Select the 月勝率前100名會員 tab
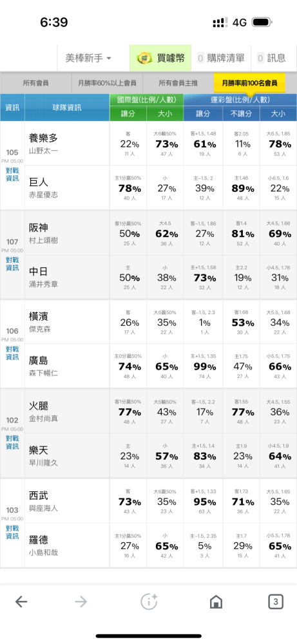297x644 pixels. point(250,83)
